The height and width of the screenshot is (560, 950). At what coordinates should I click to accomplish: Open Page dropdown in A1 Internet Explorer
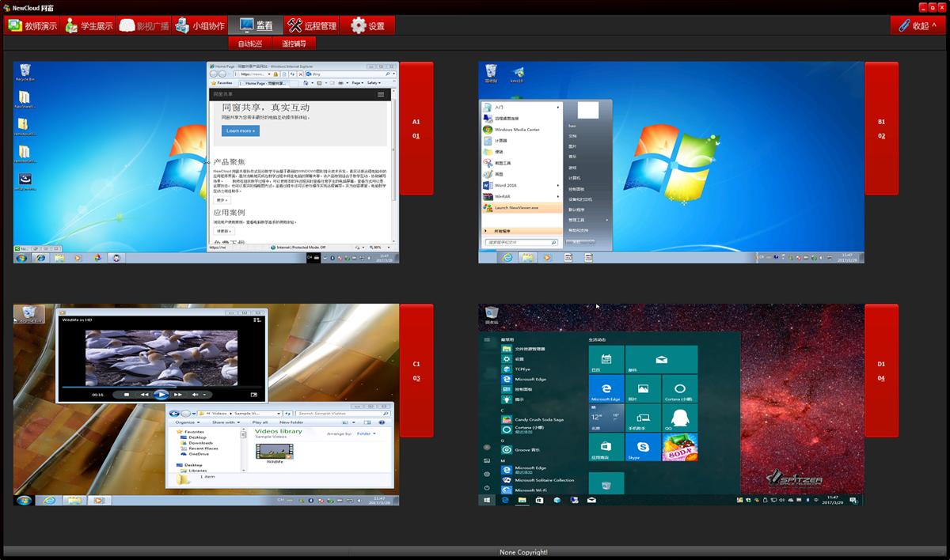[x=357, y=82]
